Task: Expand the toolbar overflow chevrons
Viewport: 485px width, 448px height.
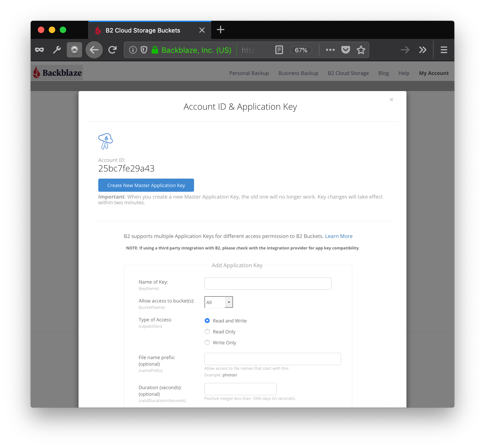Action: pyautogui.click(x=423, y=50)
